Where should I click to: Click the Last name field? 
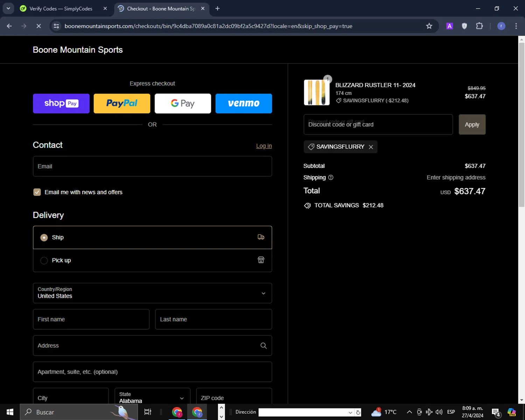(213, 319)
